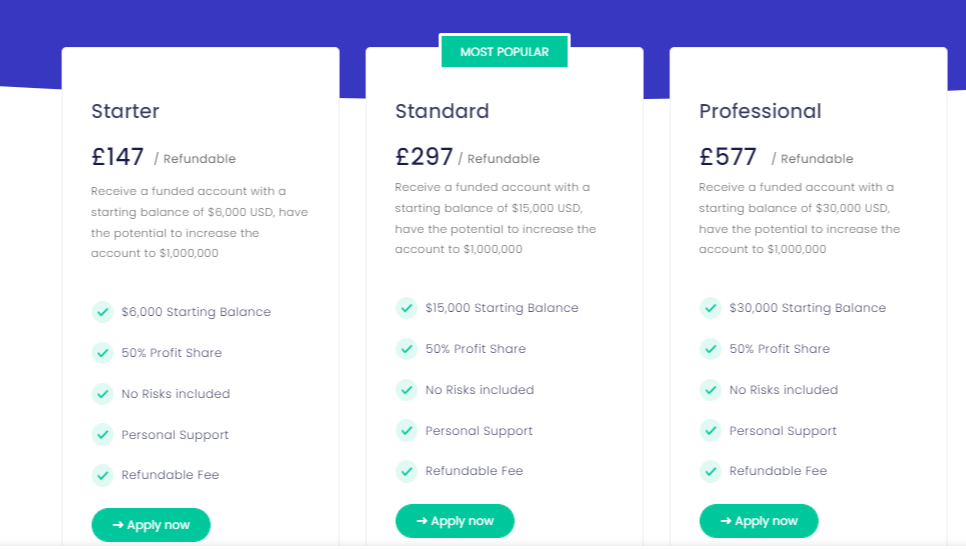Select the Standard plan heading
The height and width of the screenshot is (550, 966).
[442, 111]
